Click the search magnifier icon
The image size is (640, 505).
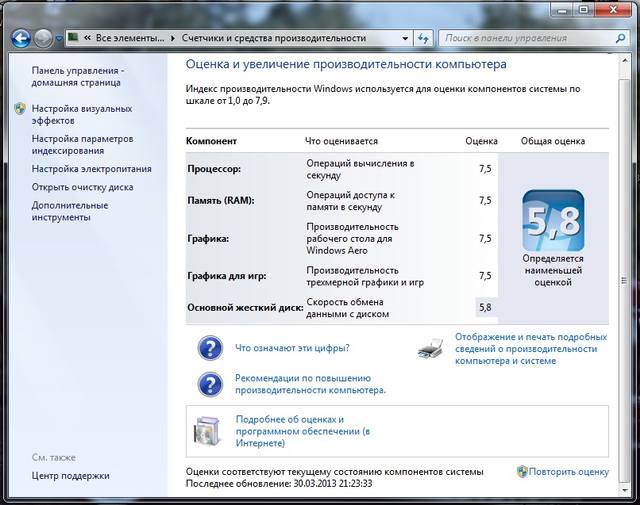pos(619,38)
